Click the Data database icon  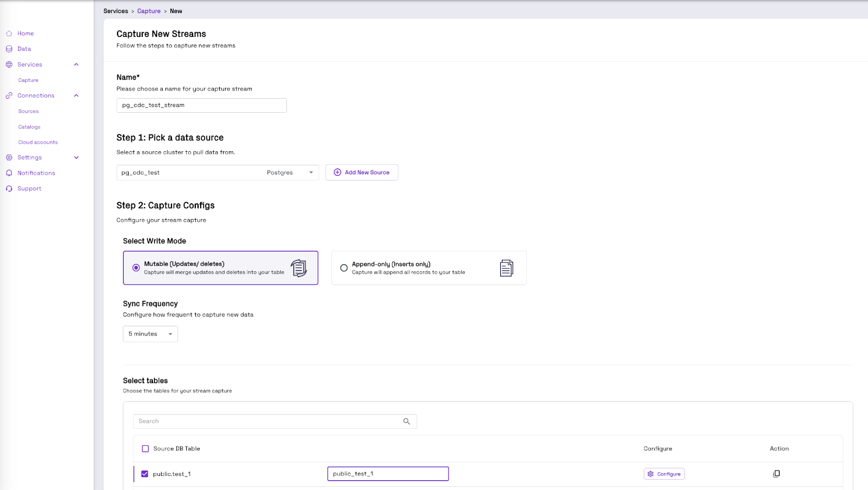click(9, 49)
